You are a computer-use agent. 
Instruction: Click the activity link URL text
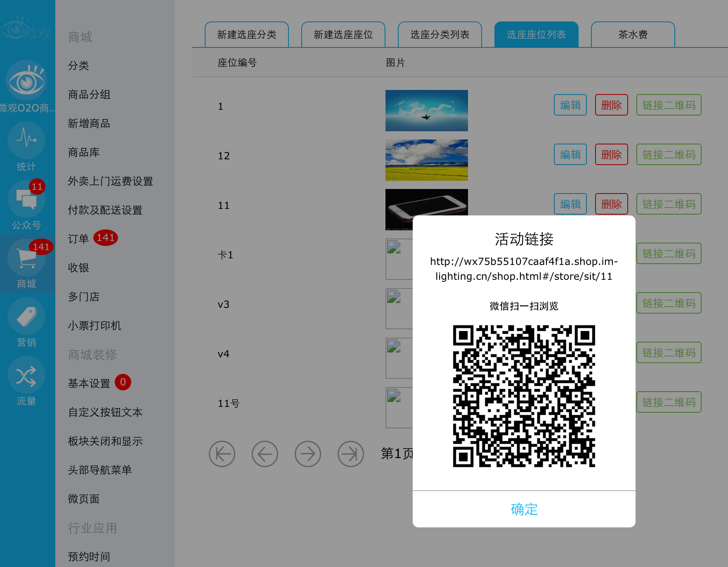coord(524,269)
